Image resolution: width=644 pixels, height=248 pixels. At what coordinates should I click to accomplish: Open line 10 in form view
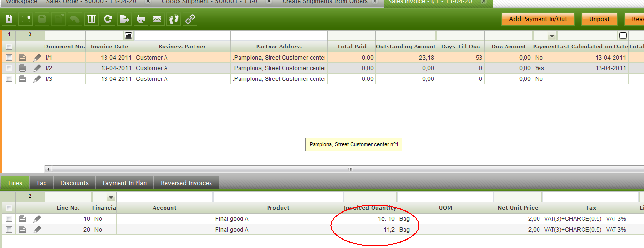pyautogui.click(x=22, y=219)
